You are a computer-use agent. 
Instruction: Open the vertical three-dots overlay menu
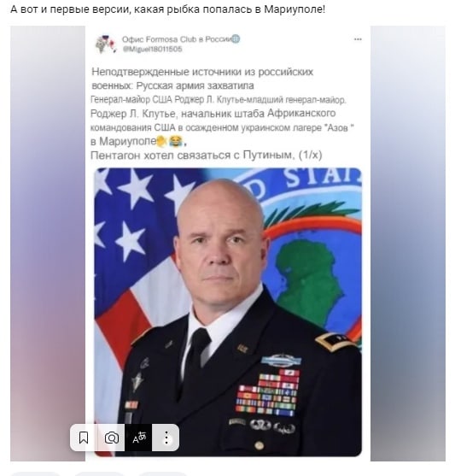166,438
